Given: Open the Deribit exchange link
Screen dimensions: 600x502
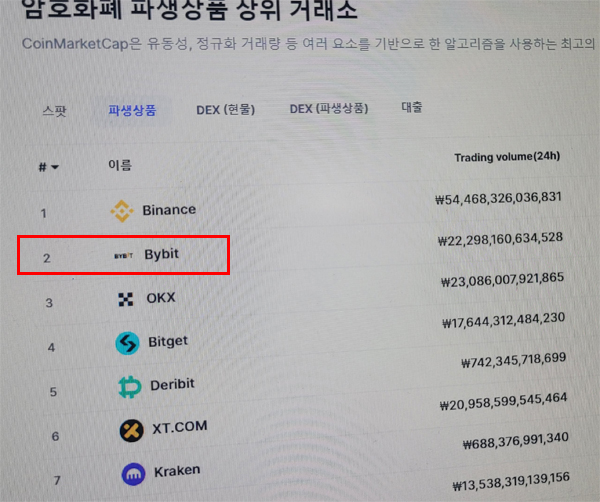Looking at the screenshot, I should 172,385.
